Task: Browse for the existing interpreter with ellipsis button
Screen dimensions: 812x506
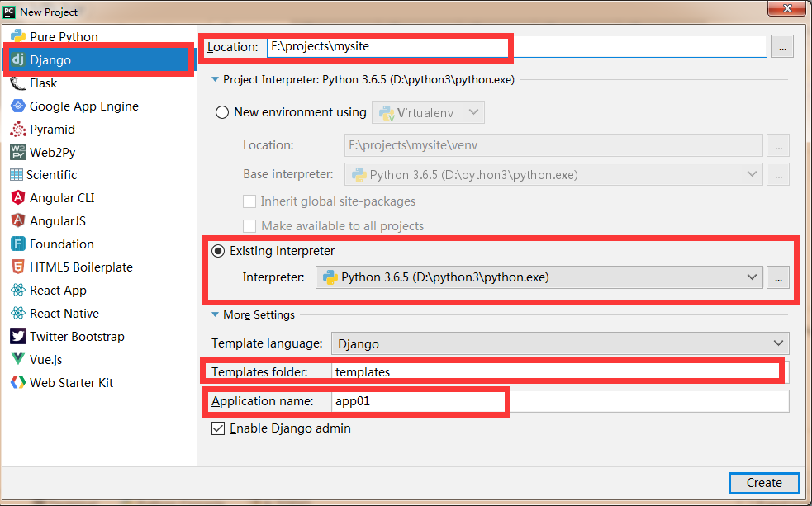Action: coord(778,277)
